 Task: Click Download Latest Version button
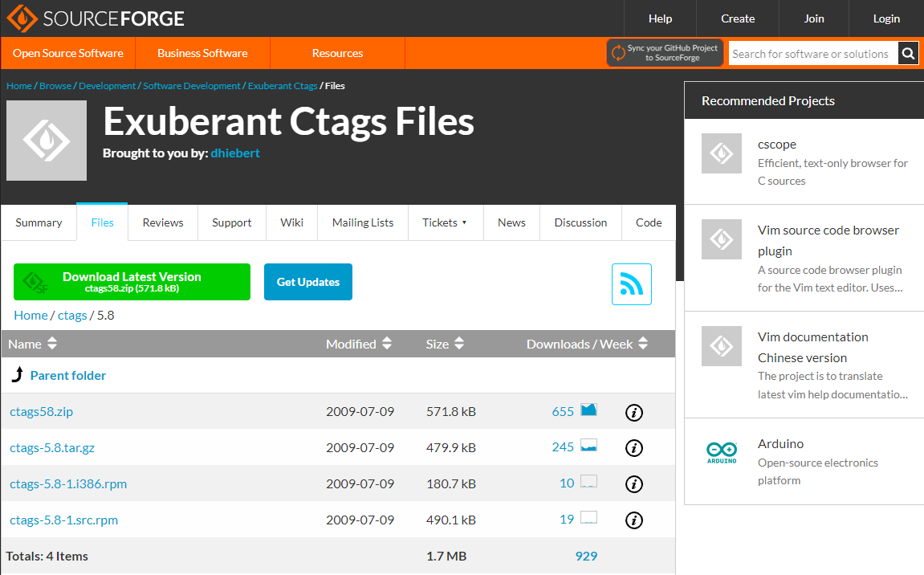[132, 282]
